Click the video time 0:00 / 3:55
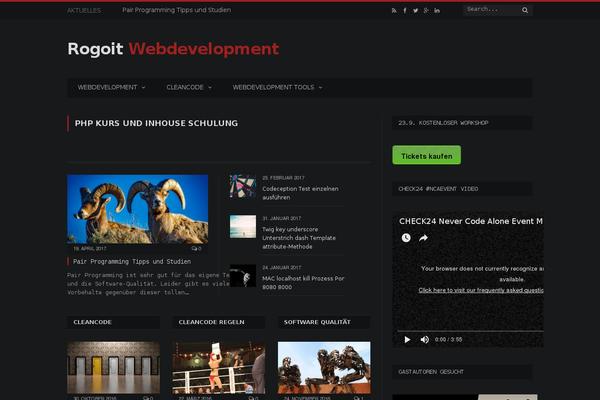This screenshot has height=400, width=600. coord(448,340)
